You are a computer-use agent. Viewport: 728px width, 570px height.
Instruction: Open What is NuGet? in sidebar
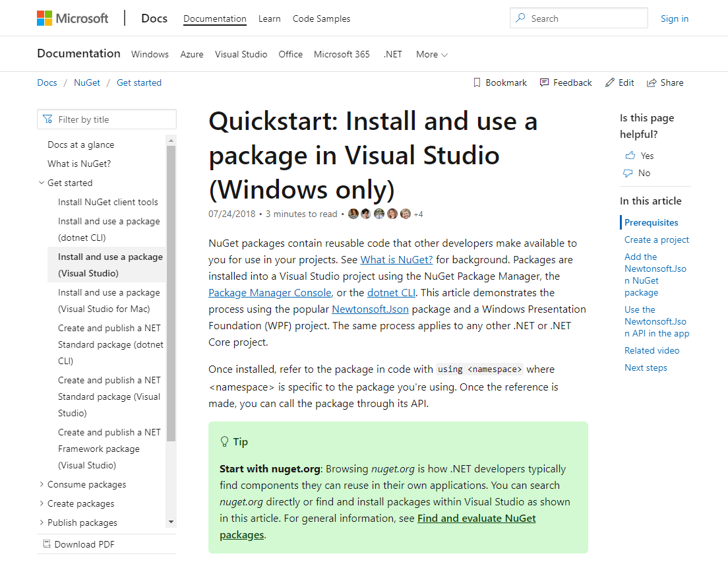(79, 164)
